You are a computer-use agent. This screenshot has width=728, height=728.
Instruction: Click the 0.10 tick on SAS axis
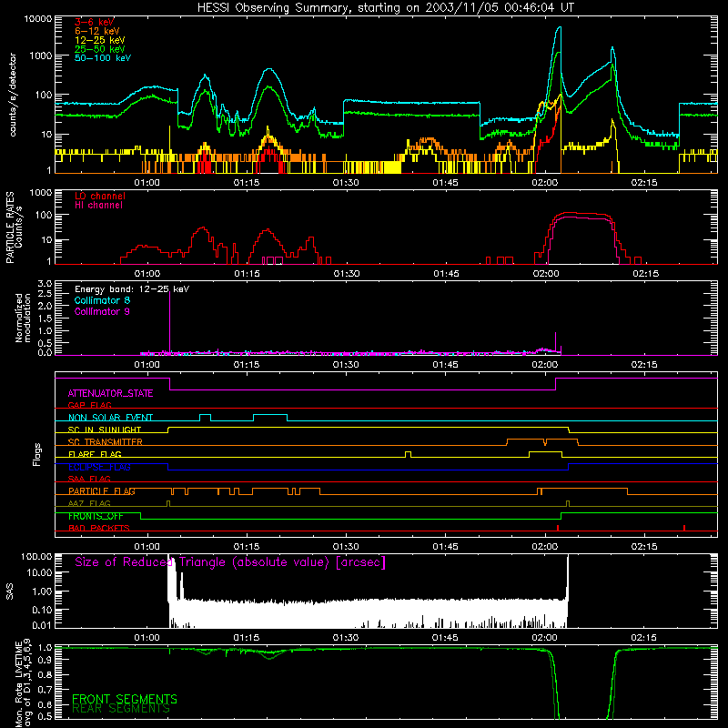pyautogui.click(x=42, y=610)
